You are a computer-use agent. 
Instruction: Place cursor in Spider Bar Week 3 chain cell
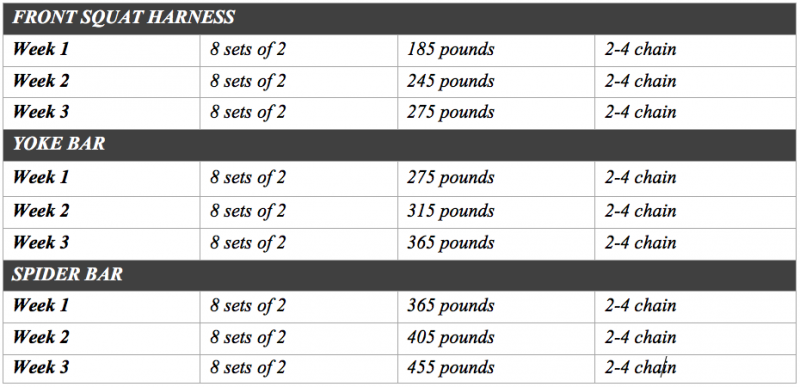coord(695,368)
